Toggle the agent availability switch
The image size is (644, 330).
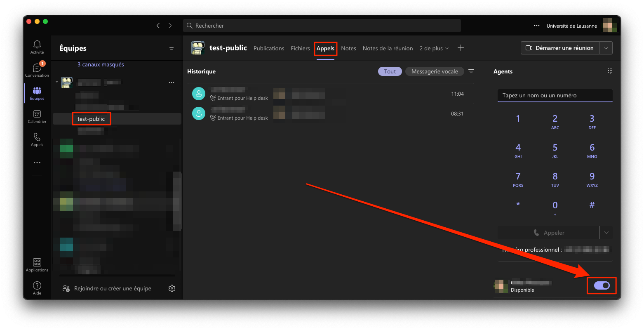pos(602,285)
